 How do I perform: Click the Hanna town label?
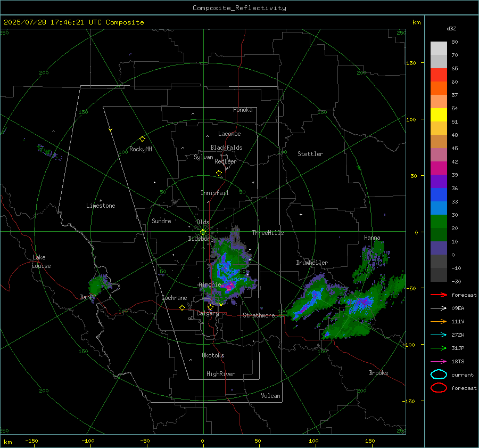coord(372,238)
